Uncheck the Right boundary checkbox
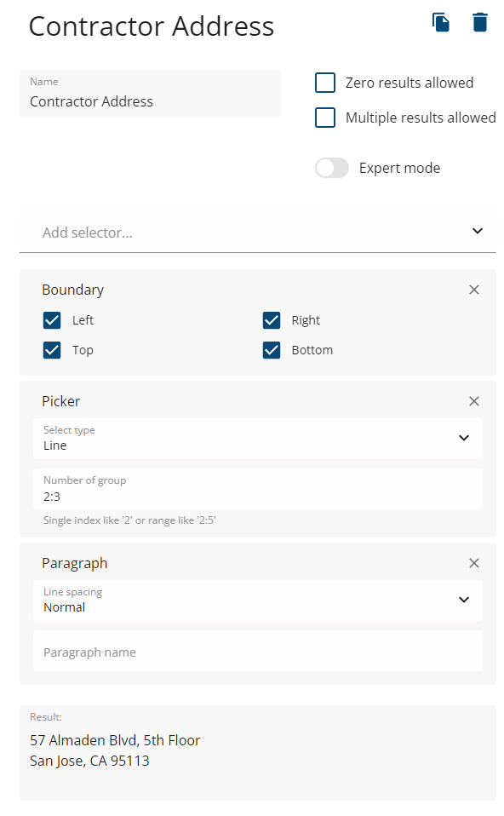The width and height of the screenshot is (504, 816). [x=272, y=320]
